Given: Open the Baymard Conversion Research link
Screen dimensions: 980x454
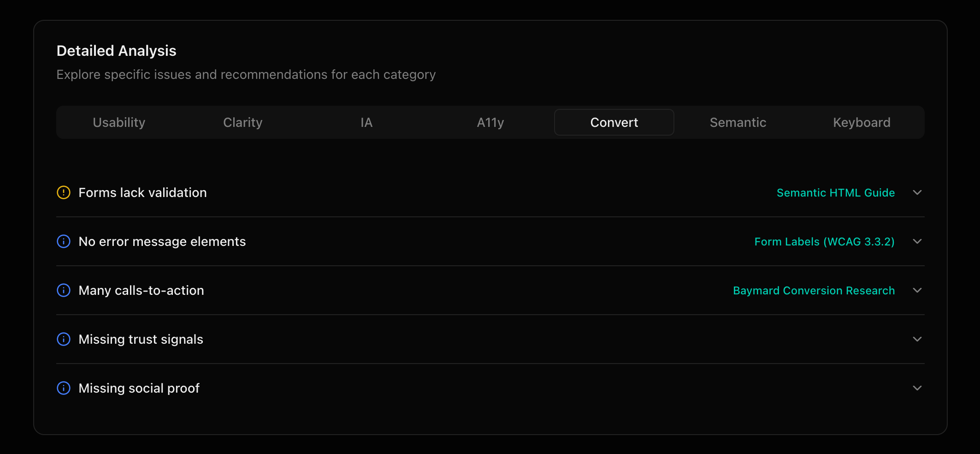Looking at the screenshot, I should (814, 291).
